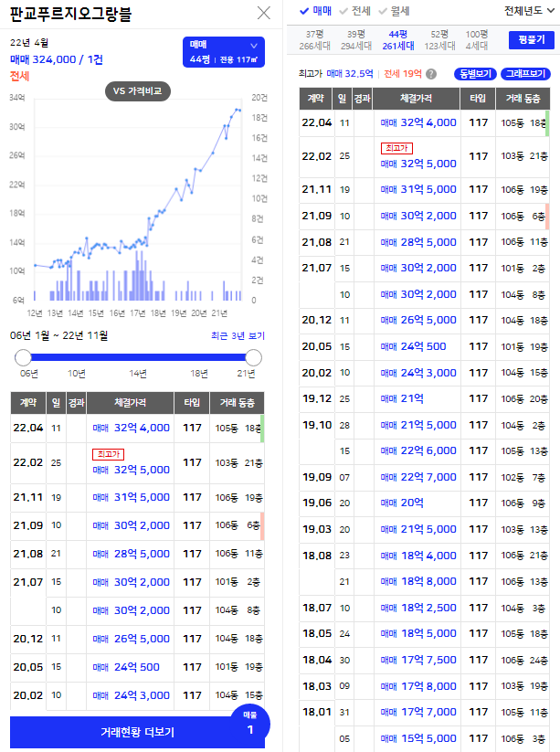This screenshot has height=752, width=560.
Task: Click the 전세 19억 summary text
Action: [x=402, y=74]
